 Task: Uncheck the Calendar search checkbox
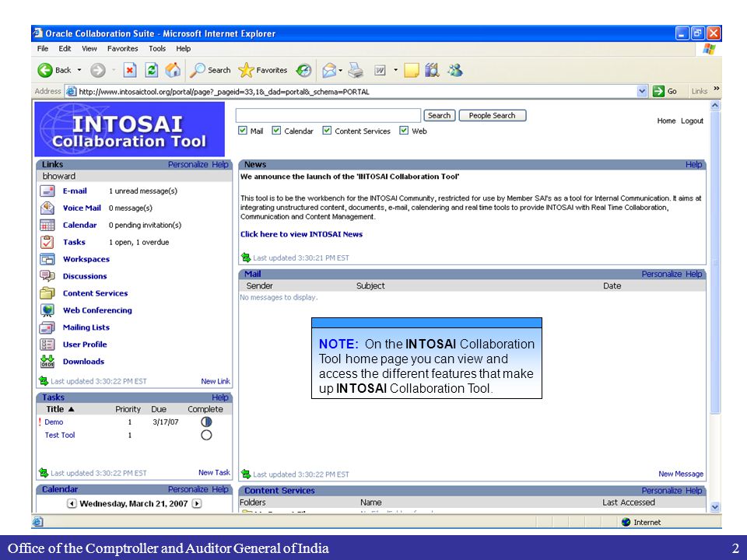click(276, 131)
